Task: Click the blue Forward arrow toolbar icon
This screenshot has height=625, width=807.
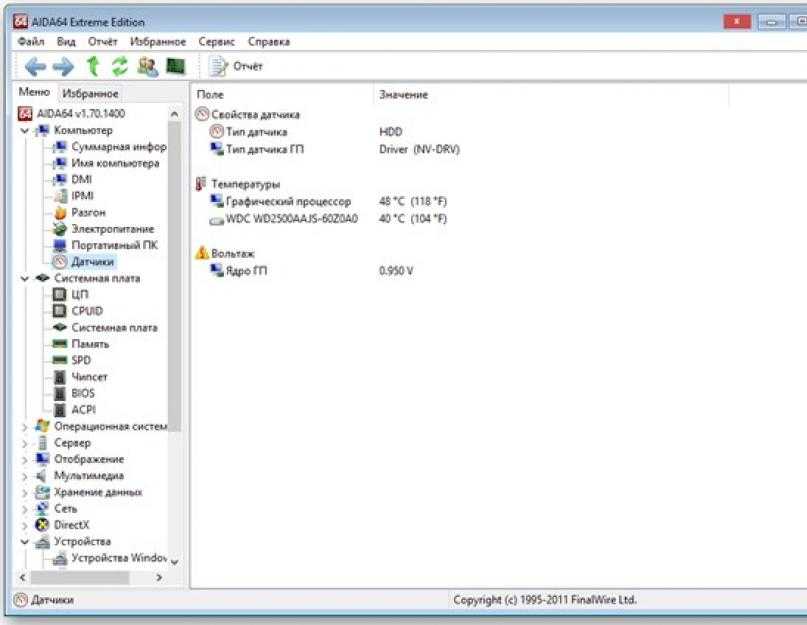Action: pyautogui.click(x=63, y=66)
